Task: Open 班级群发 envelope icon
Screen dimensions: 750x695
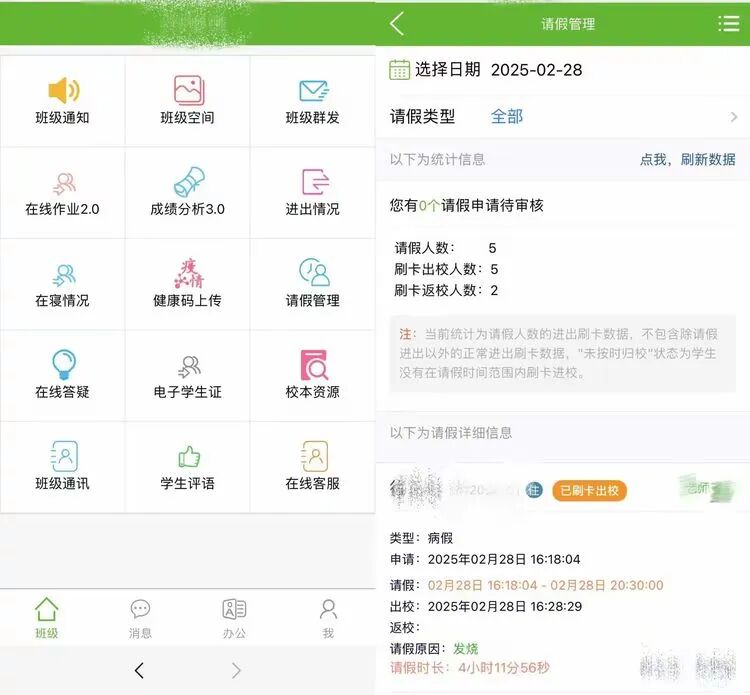Action: (314, 91)
